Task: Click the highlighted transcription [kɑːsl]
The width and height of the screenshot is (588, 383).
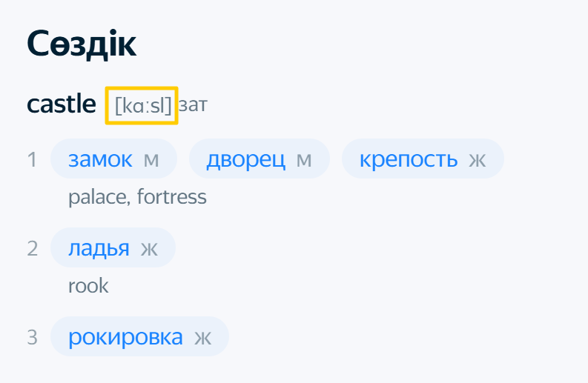Action: tap(142, 105)
